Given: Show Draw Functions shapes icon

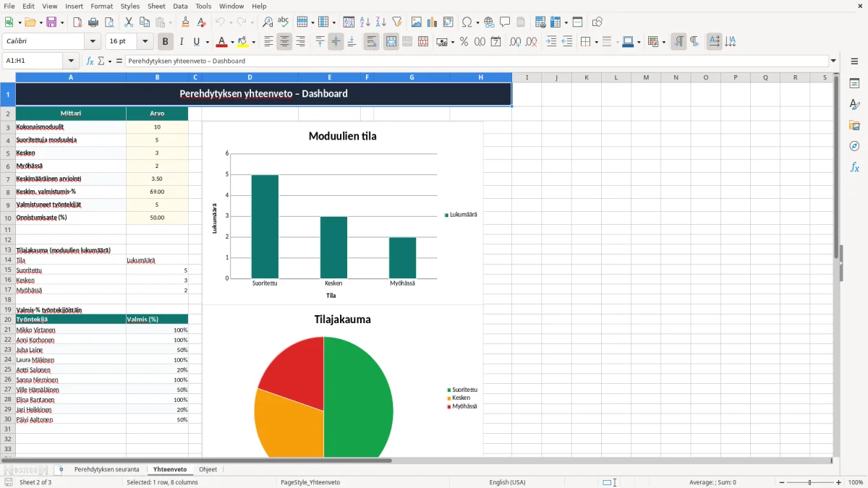Looking at the screenshot, I should point(597,22).
